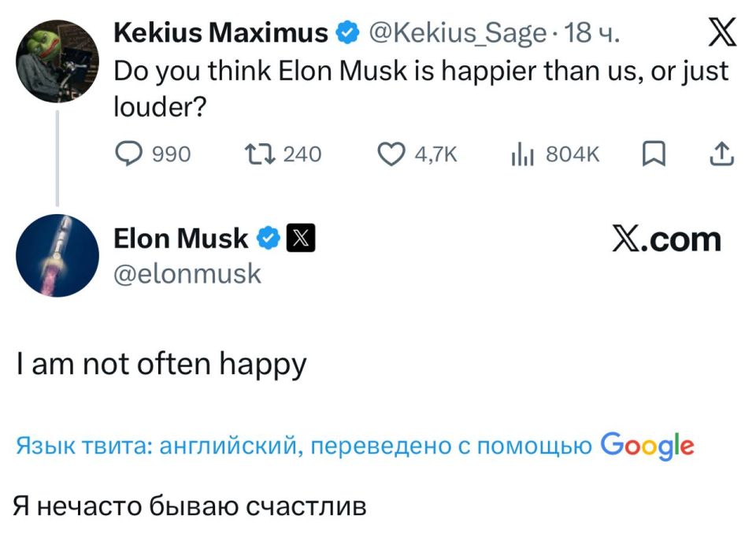This screenshot has height=541, width=756.
Task: Bookmark the Kekius Maximus tweet
Action: pyautogui.click(x=653, y=154)
